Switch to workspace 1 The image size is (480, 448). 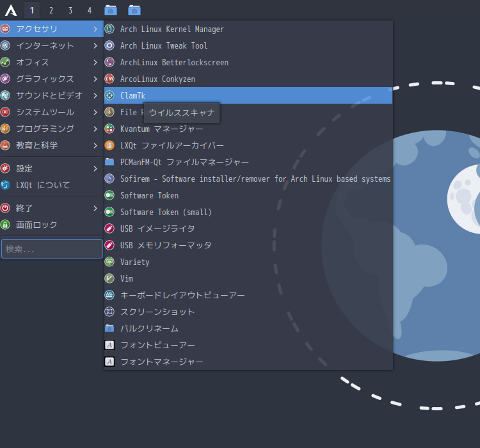click(x=32, y=10)
